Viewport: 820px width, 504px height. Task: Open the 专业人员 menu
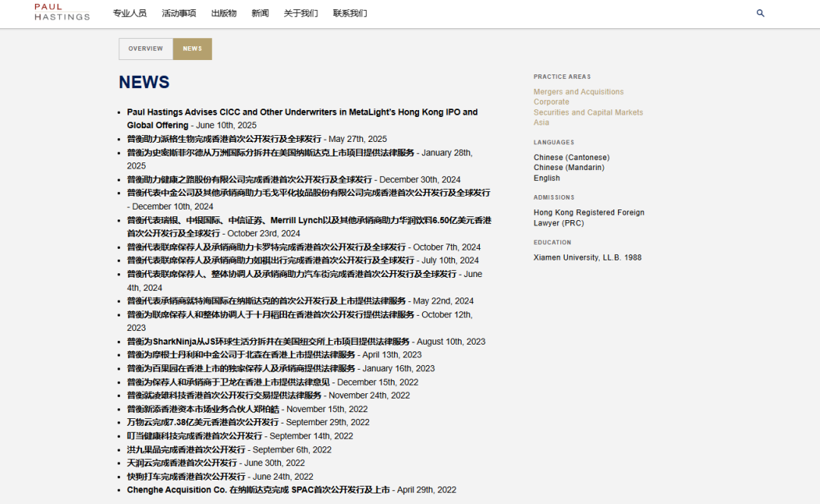click(x=130, y=13)
